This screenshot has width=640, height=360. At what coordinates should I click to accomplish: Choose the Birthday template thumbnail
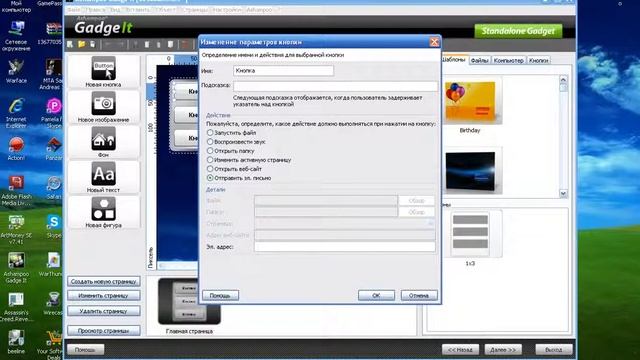[x=470, y=102]
